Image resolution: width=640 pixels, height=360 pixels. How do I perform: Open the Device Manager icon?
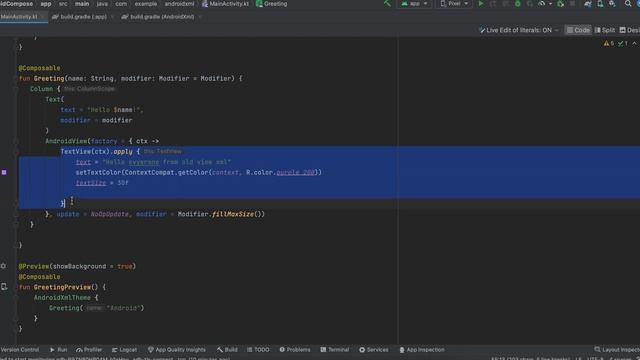click(x=600, y=4)
